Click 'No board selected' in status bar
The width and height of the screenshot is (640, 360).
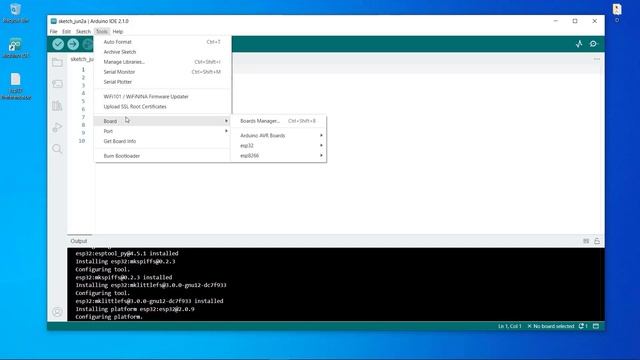551,326
